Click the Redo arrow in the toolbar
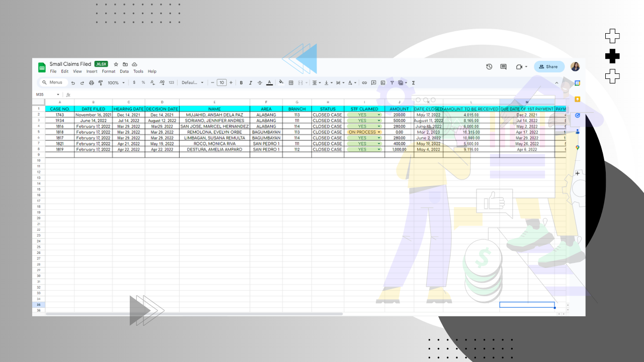644x362 pixels. [x=82, y=82]
